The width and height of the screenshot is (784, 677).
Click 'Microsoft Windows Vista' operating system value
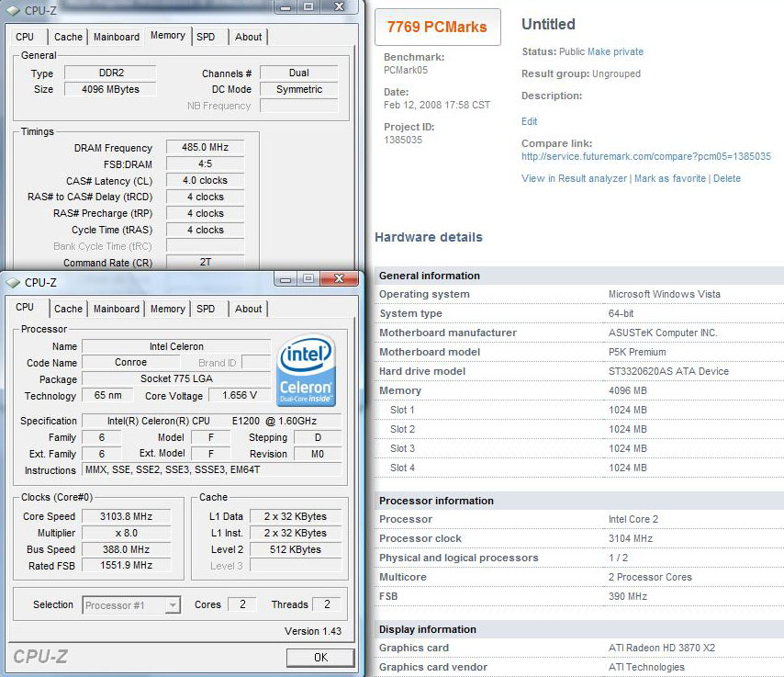tap(665, 294)
